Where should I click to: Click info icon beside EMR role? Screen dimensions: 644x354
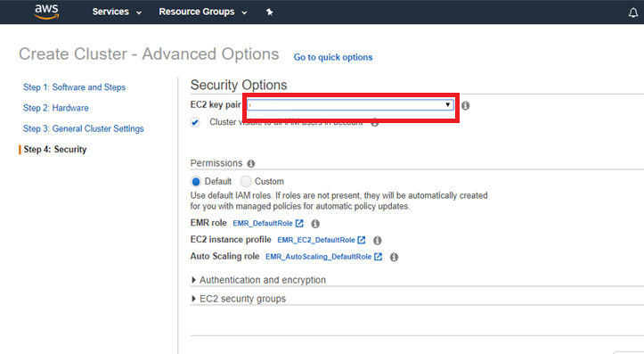pos(315,224)
